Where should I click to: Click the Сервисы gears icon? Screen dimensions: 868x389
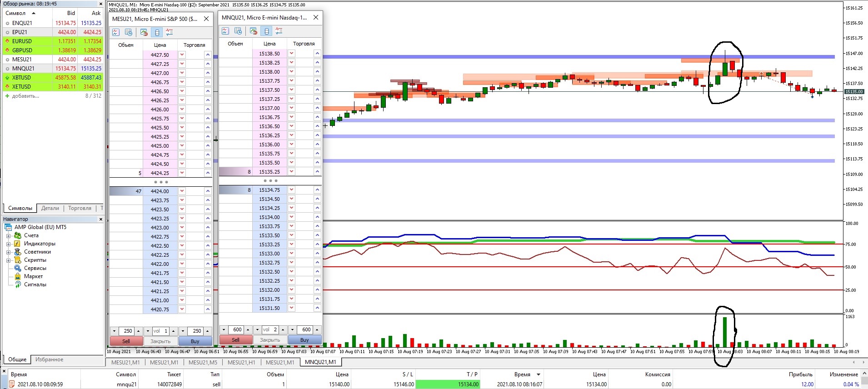tap(18, 268)
